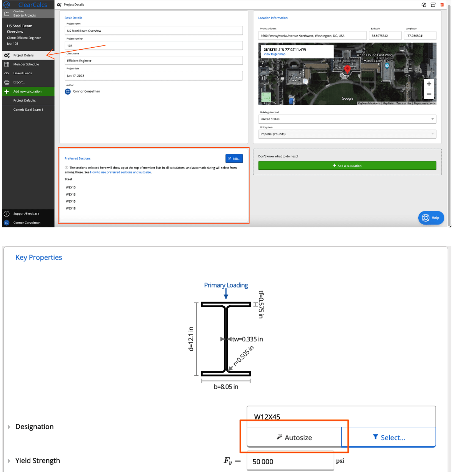This screenshot has height=476, width=454.
Task: Click the help question icon in Preferred Sections
Action: [x=67, y=168]
